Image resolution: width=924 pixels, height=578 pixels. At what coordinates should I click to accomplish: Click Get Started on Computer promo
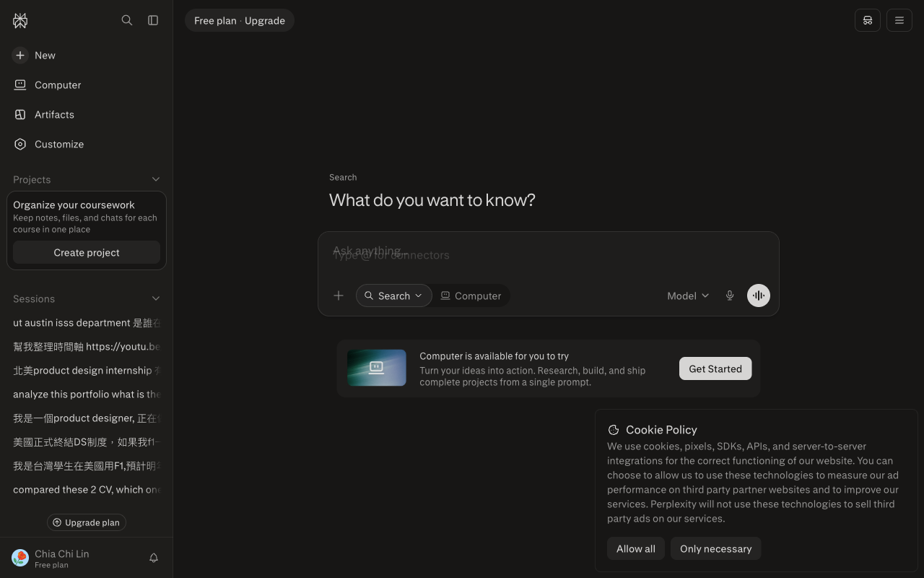[x=715, y=368]
